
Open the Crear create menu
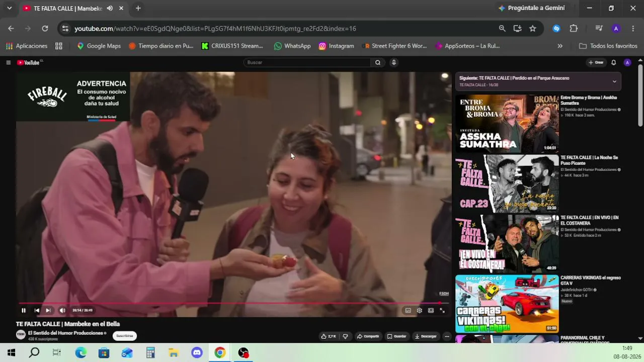(596, 62)
